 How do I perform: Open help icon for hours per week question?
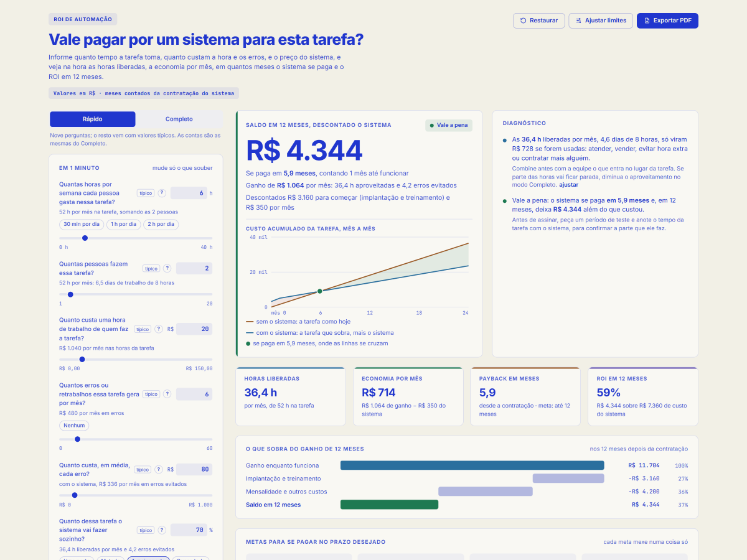point(162,193)
